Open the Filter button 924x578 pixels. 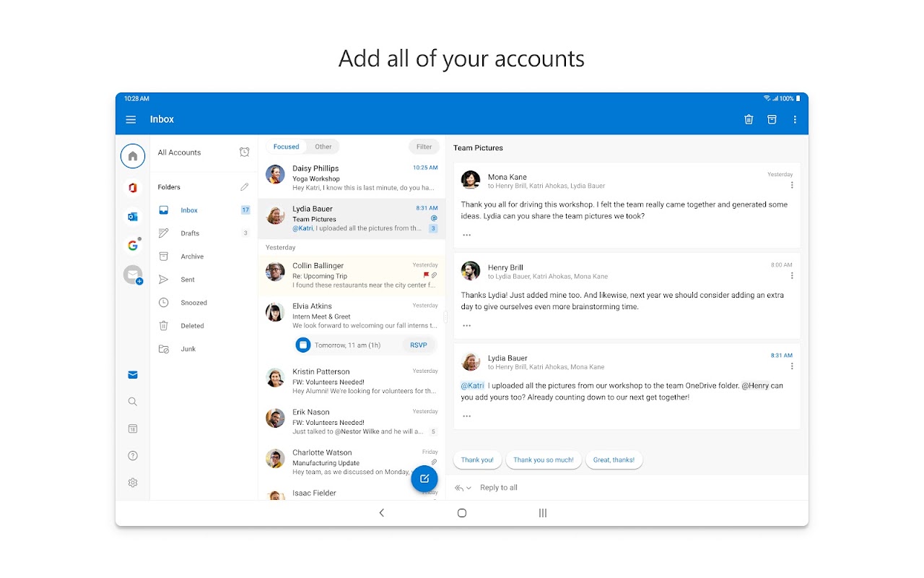point(424,147)
